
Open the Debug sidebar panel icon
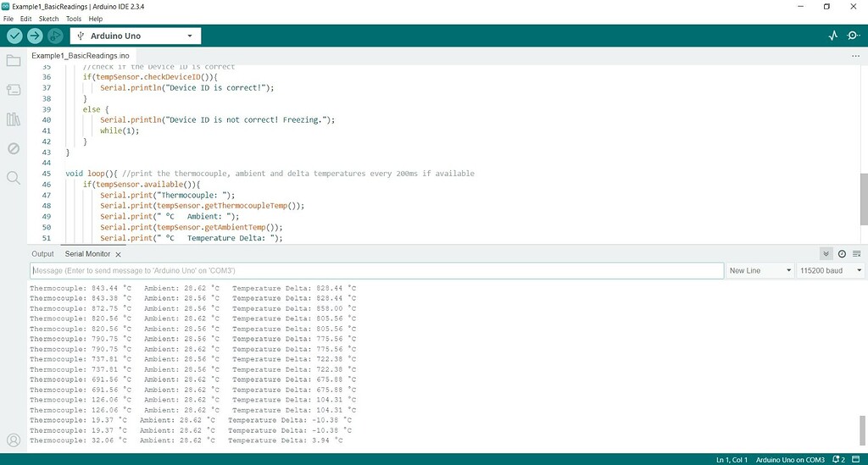[x=14, y=148]
